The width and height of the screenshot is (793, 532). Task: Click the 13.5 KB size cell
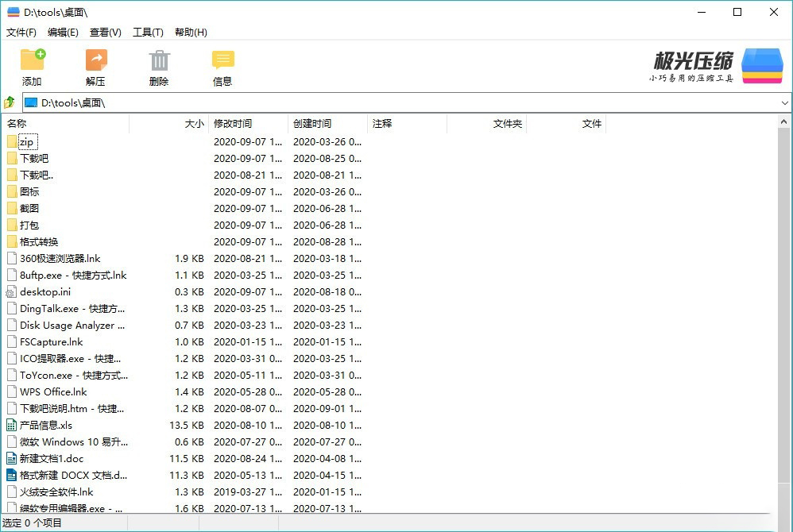[187, 426]
